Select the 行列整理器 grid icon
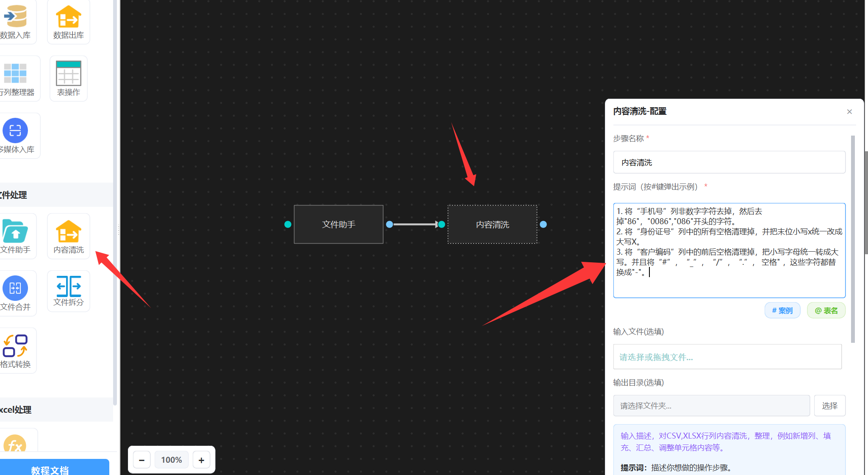868x475 pixels. (x=15, y=74)
